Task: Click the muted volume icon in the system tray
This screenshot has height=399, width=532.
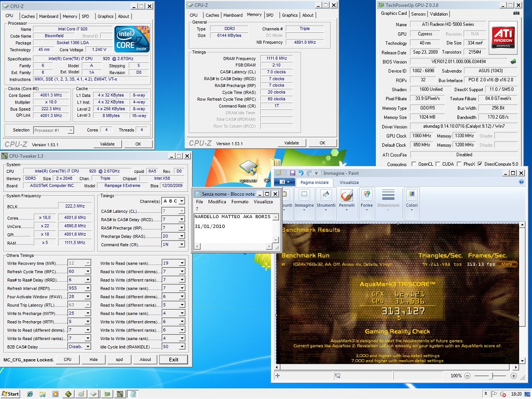Action: pyautogui.click(x=503, y=394)
